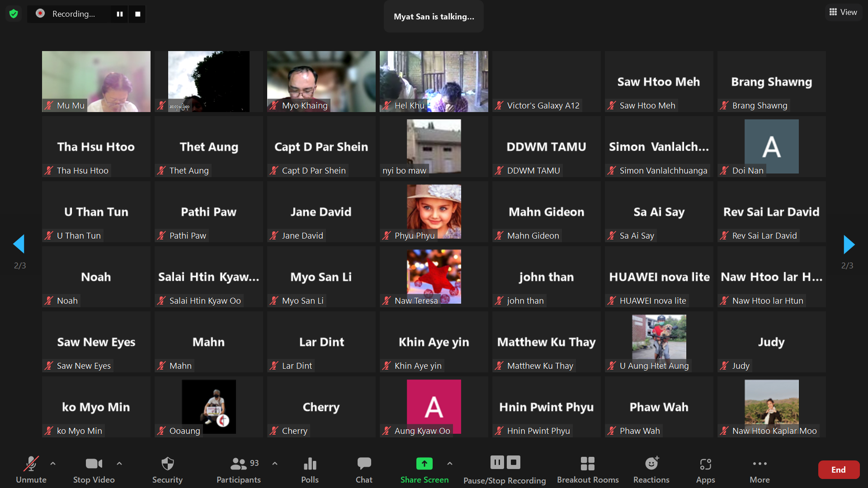
Task: Pause recording in the top bar
Action: 119,14
